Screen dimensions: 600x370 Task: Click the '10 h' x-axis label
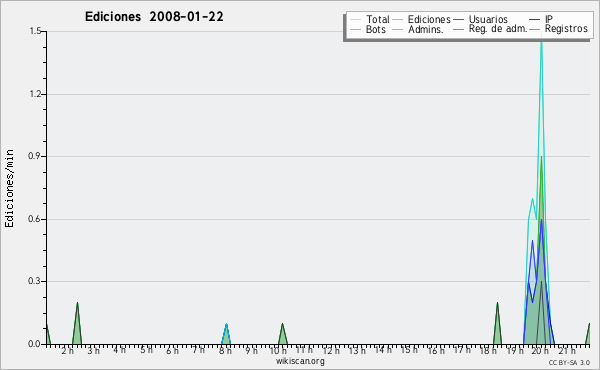(278, 351)
